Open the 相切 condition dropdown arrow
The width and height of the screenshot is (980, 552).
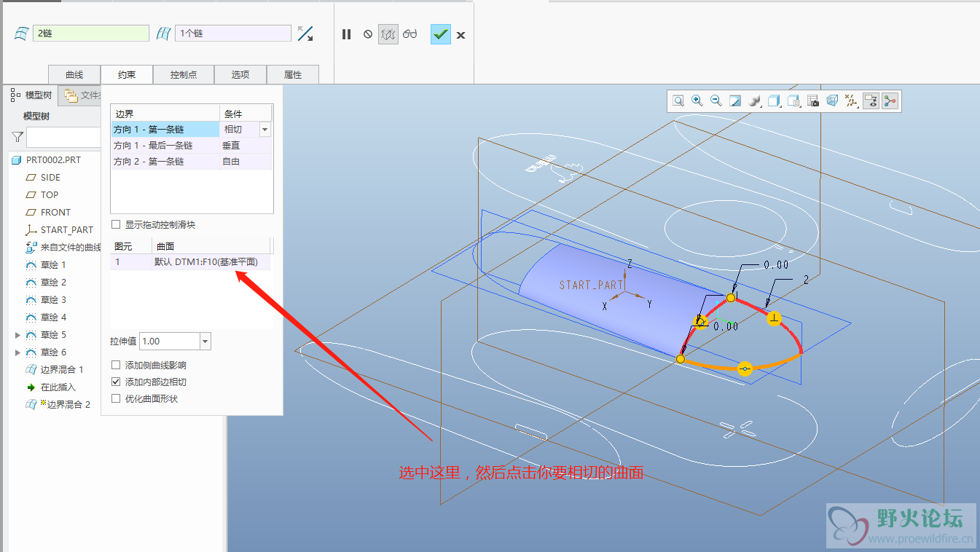click(x=264, y=130)
